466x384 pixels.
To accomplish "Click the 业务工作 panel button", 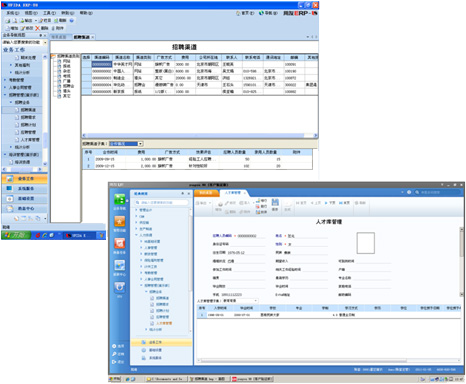I will point(25,179).
